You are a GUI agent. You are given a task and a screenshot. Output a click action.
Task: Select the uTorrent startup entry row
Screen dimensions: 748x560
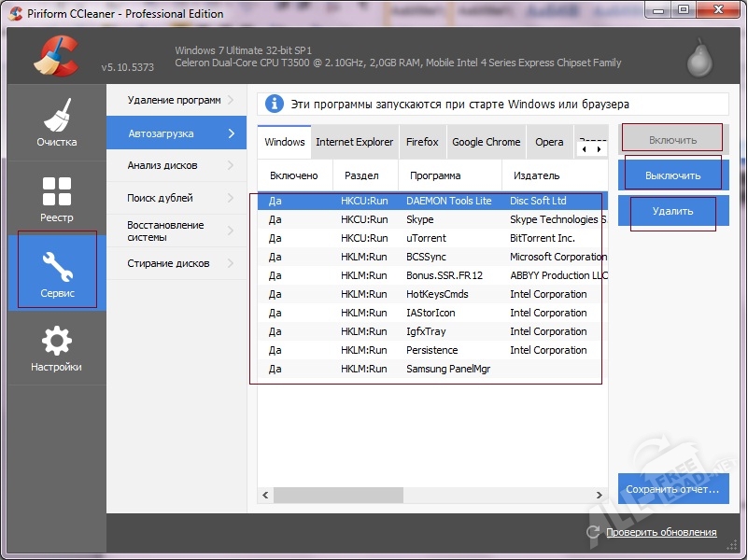tap(426, 238)
